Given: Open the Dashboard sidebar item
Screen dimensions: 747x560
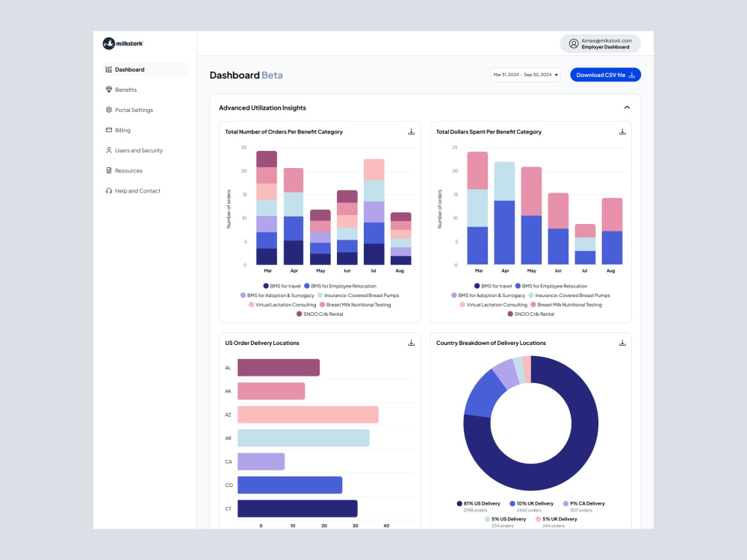Looking at the screenshot, I should pos(145,69).
